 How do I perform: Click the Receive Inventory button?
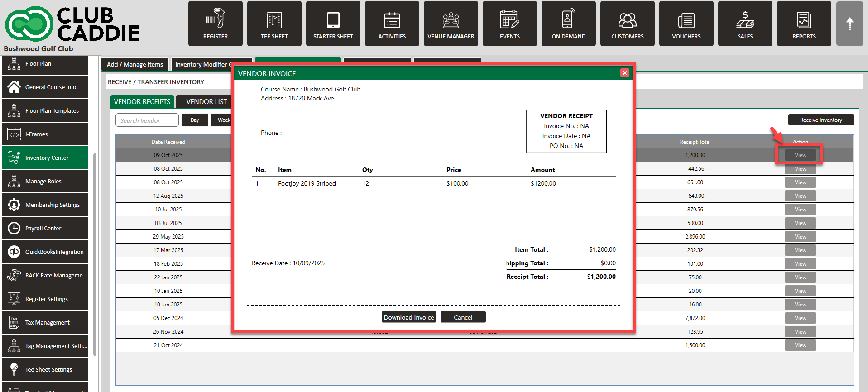820,120
